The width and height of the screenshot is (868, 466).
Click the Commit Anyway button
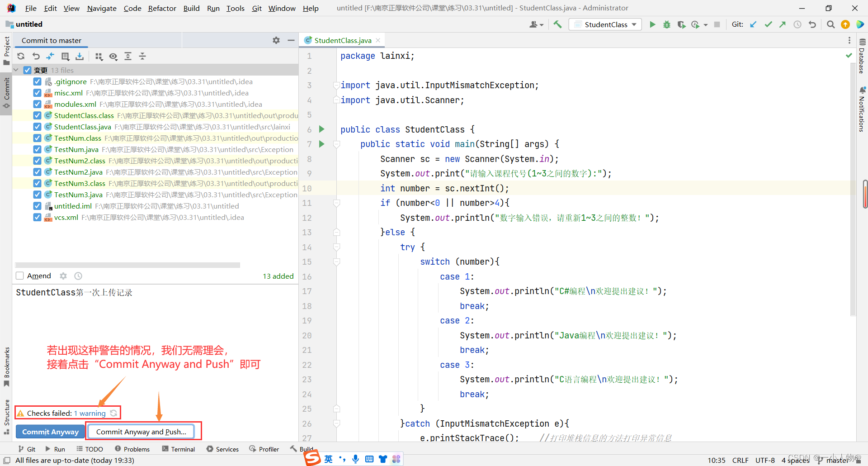point(50,432)
